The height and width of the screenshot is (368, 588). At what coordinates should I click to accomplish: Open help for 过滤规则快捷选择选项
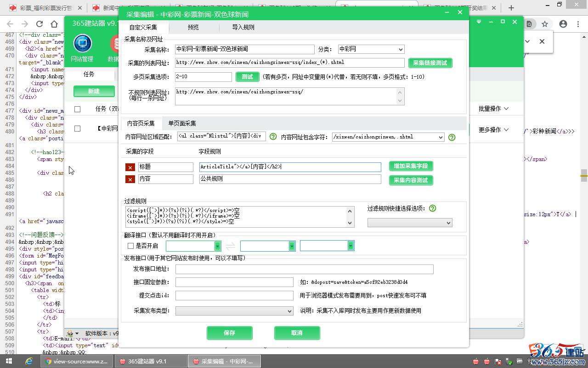tap(432, 208)
